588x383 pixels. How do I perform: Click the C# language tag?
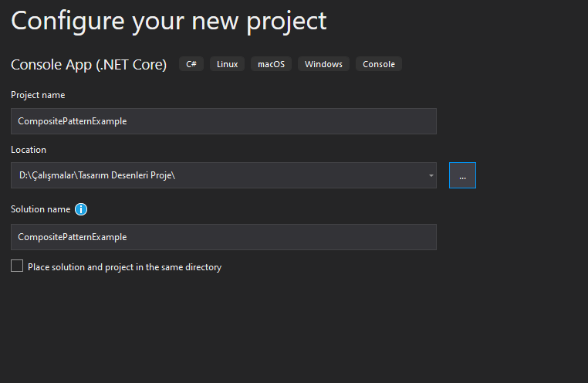click(x=191, y=64)
